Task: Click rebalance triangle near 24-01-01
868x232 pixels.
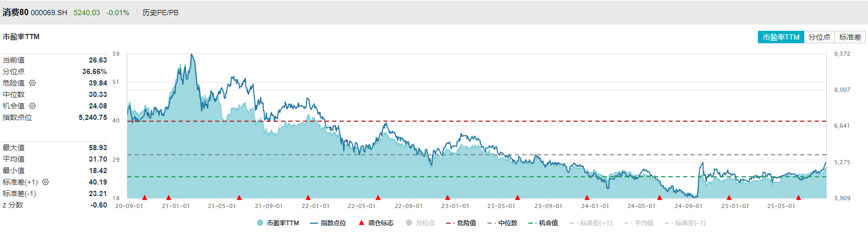Action: (587, 198)
